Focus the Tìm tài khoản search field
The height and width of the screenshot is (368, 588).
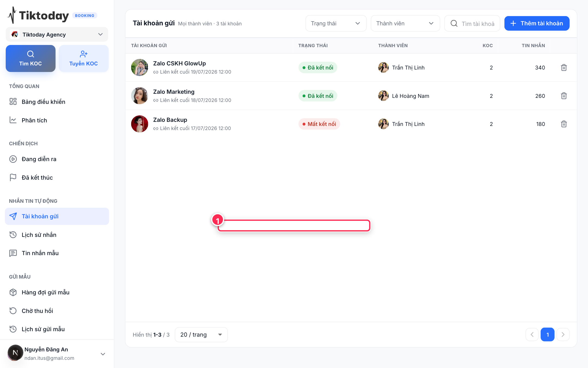coord(472,23)
